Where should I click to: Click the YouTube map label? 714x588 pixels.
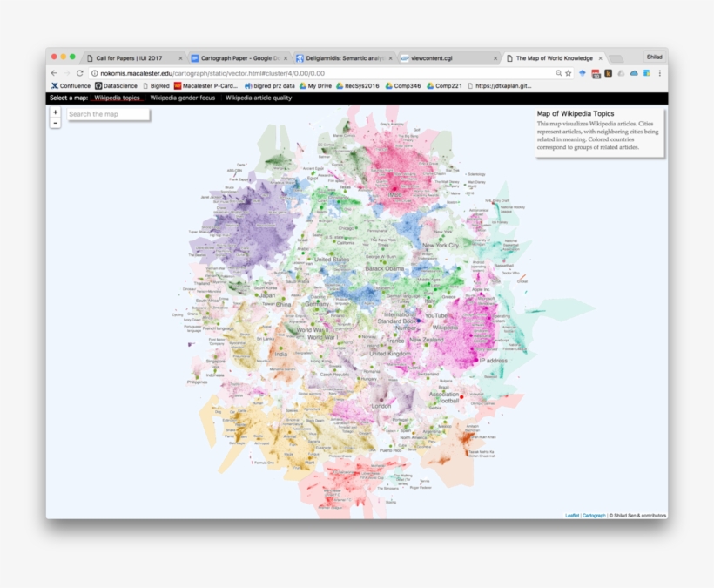pyautogui.click(x=435, y=315)
